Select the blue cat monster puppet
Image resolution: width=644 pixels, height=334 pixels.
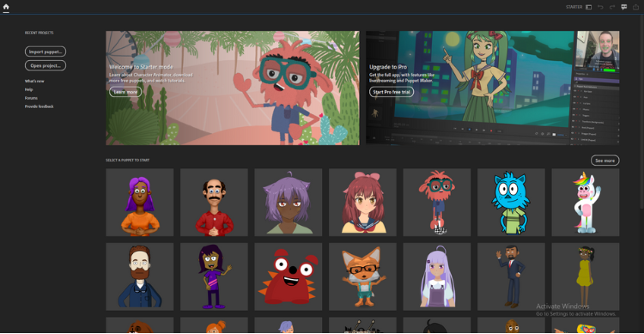point(511,203)
